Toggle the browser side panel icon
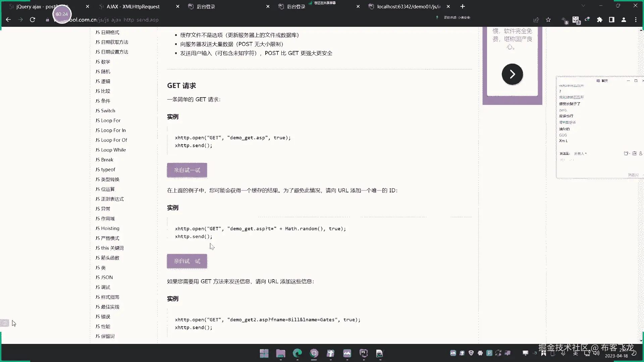 612,20
